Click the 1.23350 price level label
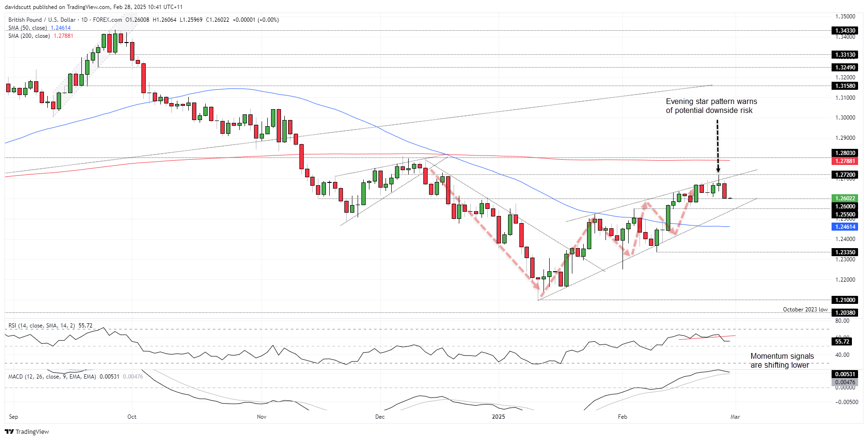Screen dimensions: 868x440 [x=845, y=252]
